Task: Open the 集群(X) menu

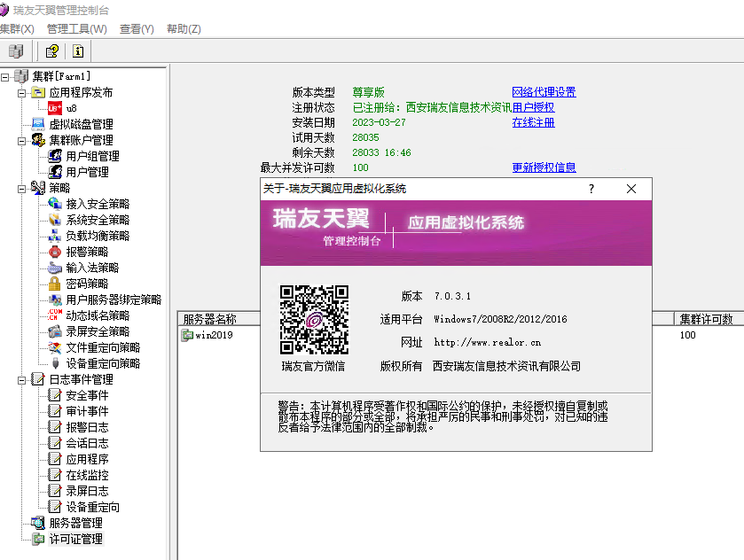Action: tap(17, 29)
